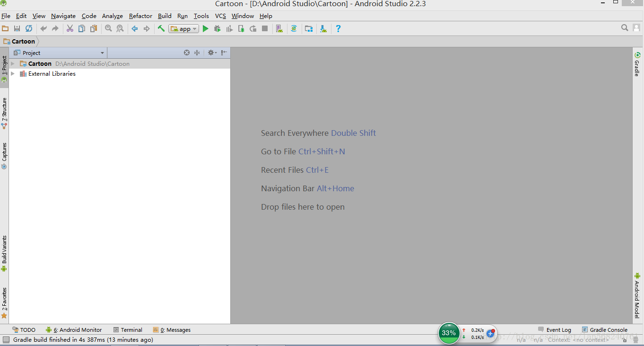Screen dimensions: 644x346
Task: Open the Android Model side tab
Action: [x=637, y=295]
